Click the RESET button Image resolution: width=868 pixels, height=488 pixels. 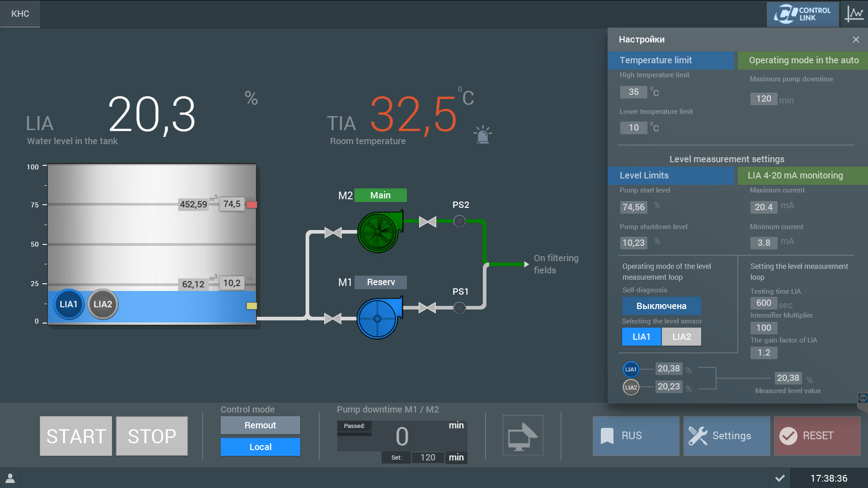pyautogui.click(x=817, y=436)
